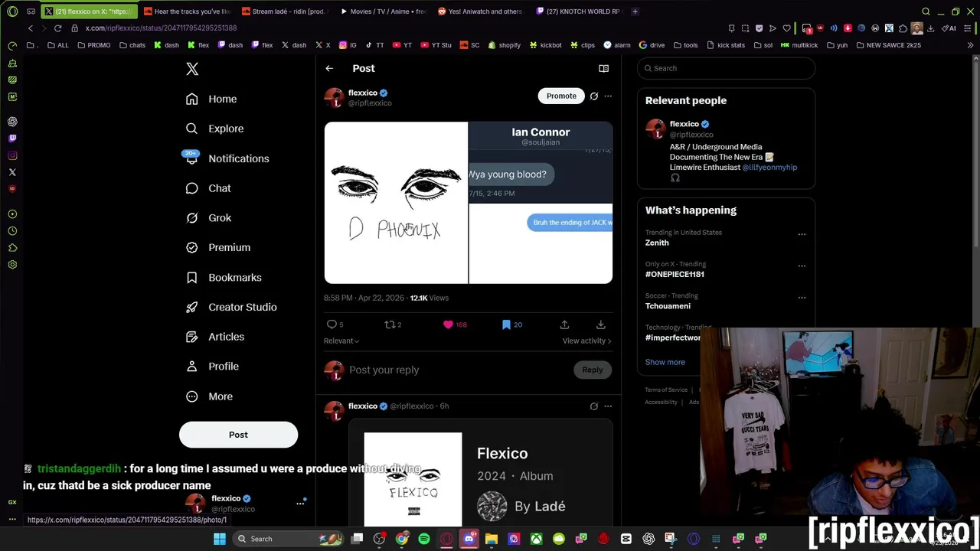Open Explore in X sidebar
Screen dimensions: 980x551
coord(215,129)
